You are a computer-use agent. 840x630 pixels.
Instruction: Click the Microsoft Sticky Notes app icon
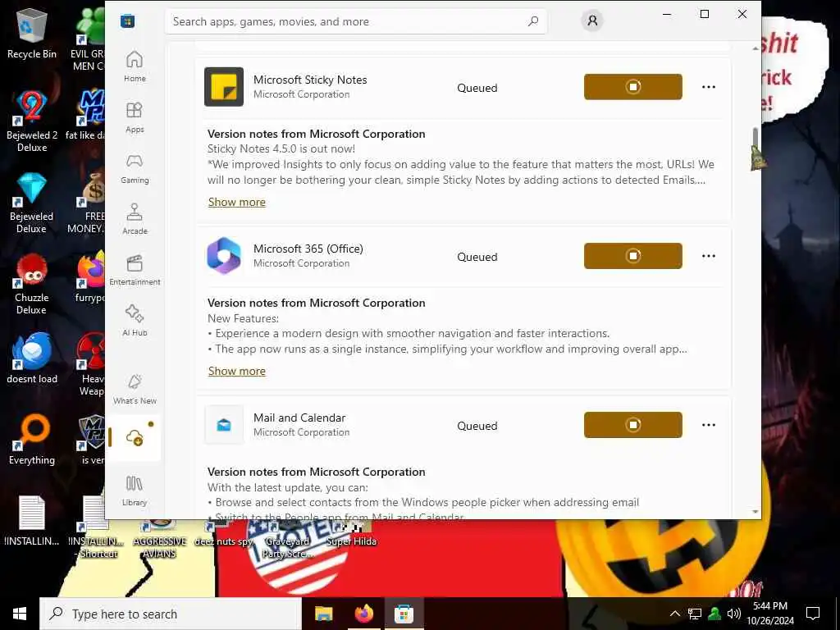pos(224,87)
